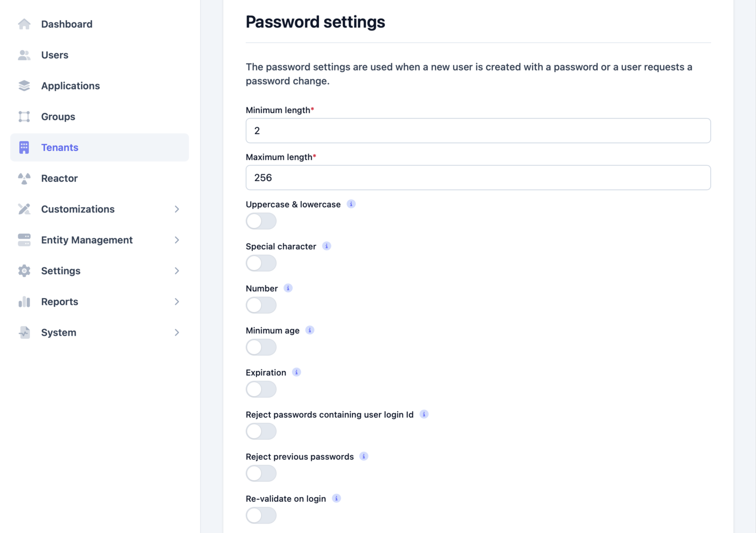This screenshot has width=756, height=533.
Task: Click the info icon beside Re-validate on login
Action: pyautogui.click(x=336, y=498)
